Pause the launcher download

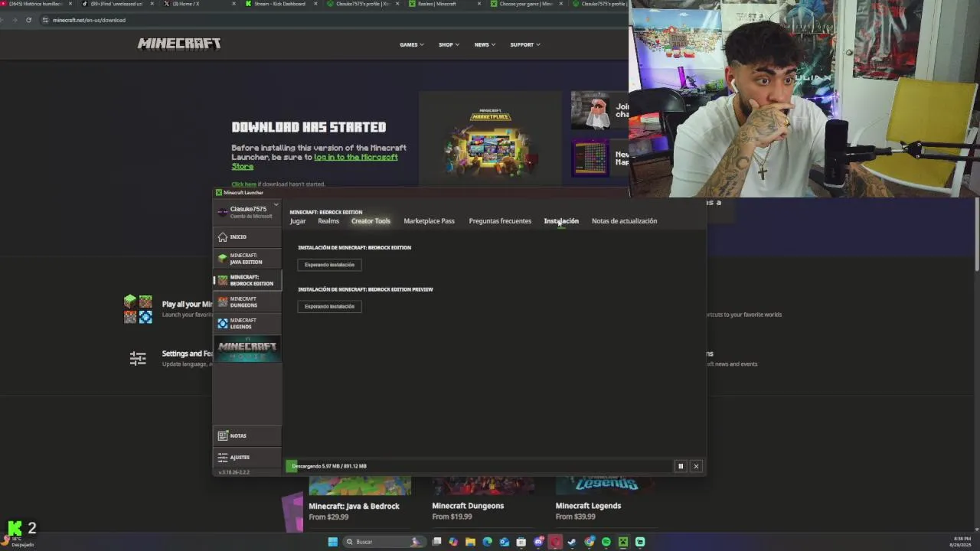pyautogui.click(x=680, y=466)
